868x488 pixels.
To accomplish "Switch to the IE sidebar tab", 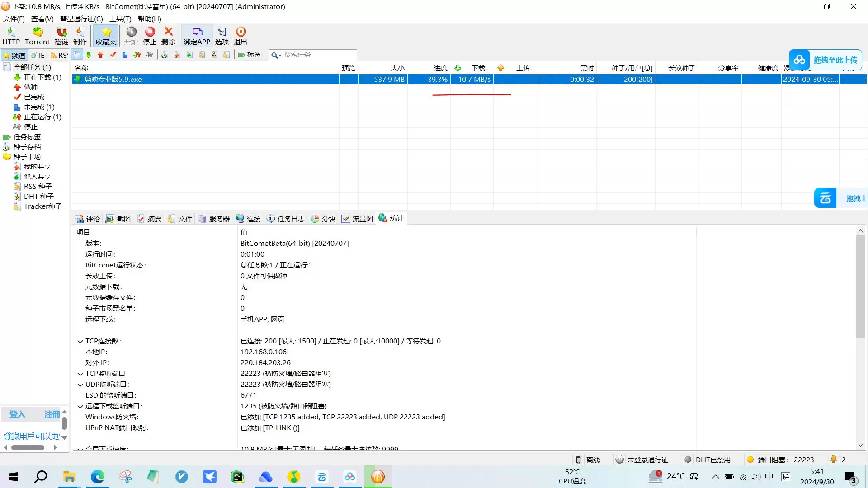I will click(38, 55).
